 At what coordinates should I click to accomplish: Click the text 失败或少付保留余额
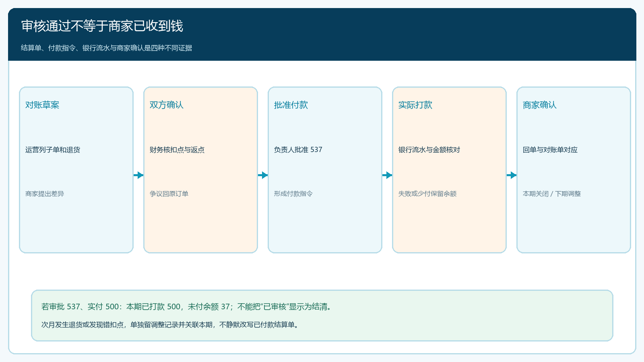(x=427, y=193)
